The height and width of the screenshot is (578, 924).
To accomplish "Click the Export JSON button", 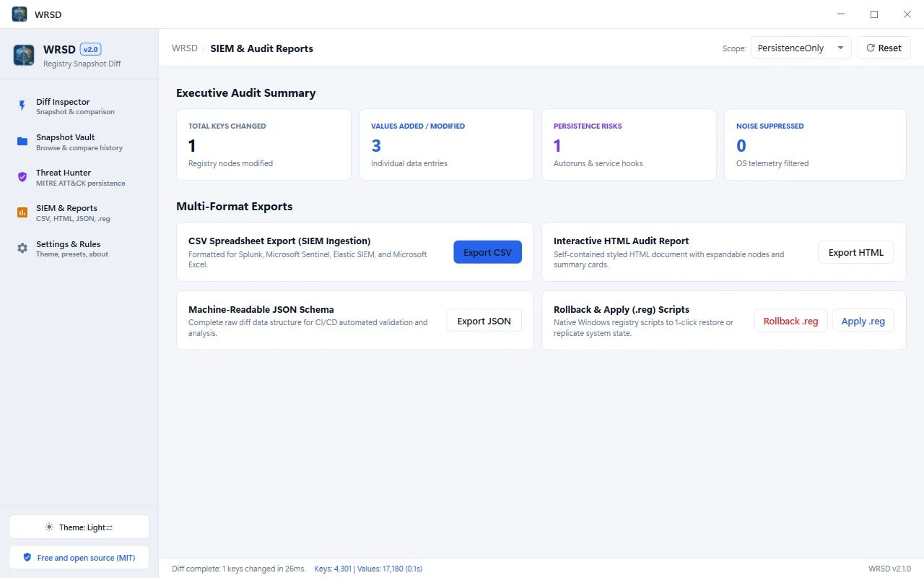I will [484, 321].
